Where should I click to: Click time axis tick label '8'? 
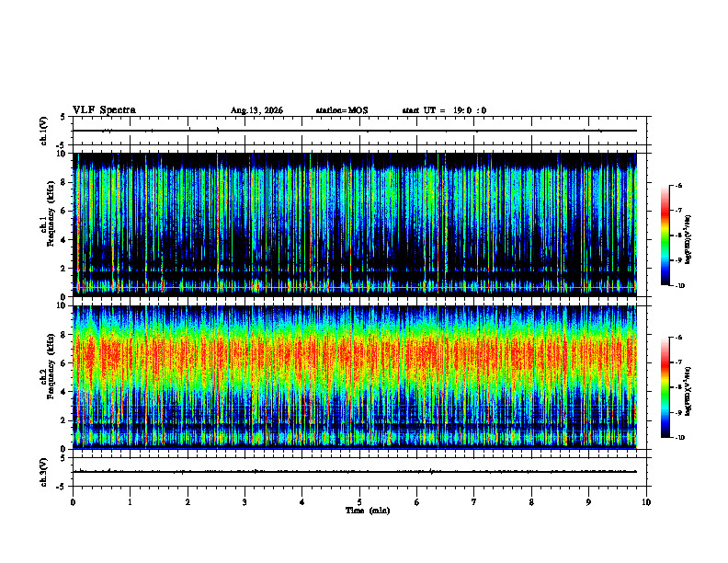click(x=531, y=502)
